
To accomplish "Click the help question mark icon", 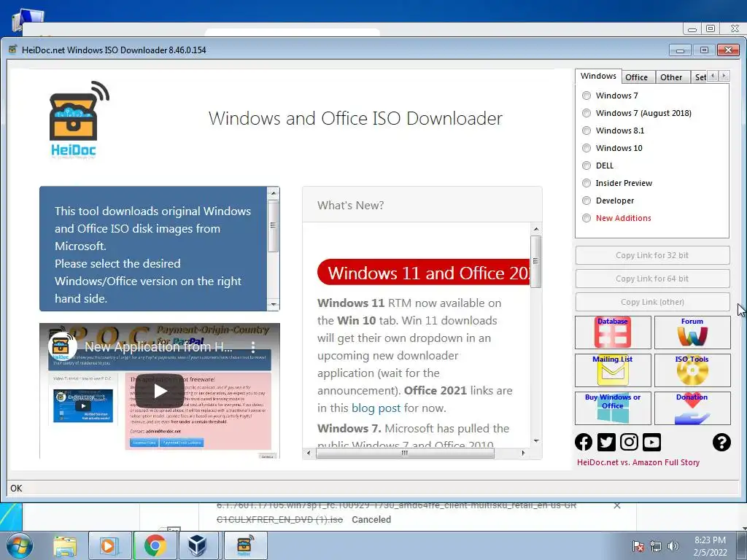I will (721, 443).
